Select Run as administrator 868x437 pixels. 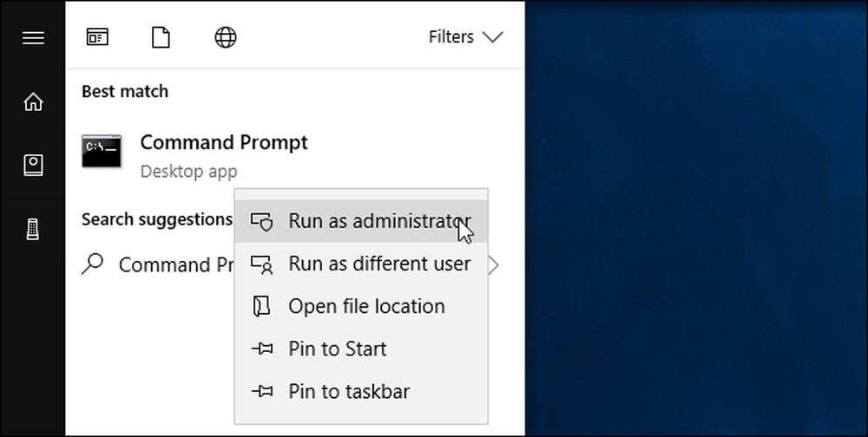[x=361, y=221]
